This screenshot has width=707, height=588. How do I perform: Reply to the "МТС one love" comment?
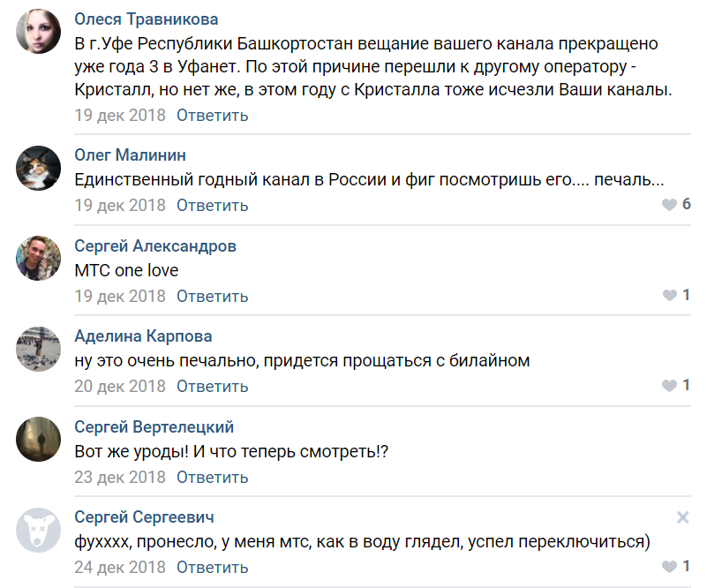(x=212, y=296)
